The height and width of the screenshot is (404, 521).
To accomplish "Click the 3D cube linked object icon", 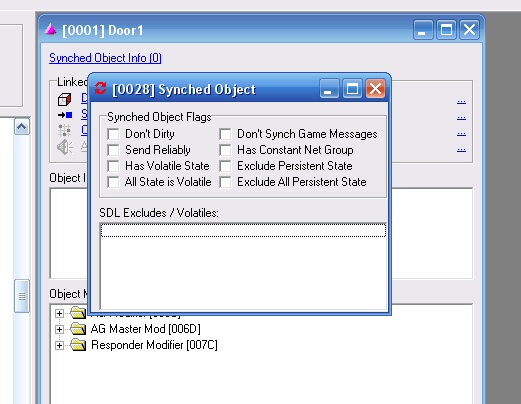I will pyautogui.click(x=64, y=99).
